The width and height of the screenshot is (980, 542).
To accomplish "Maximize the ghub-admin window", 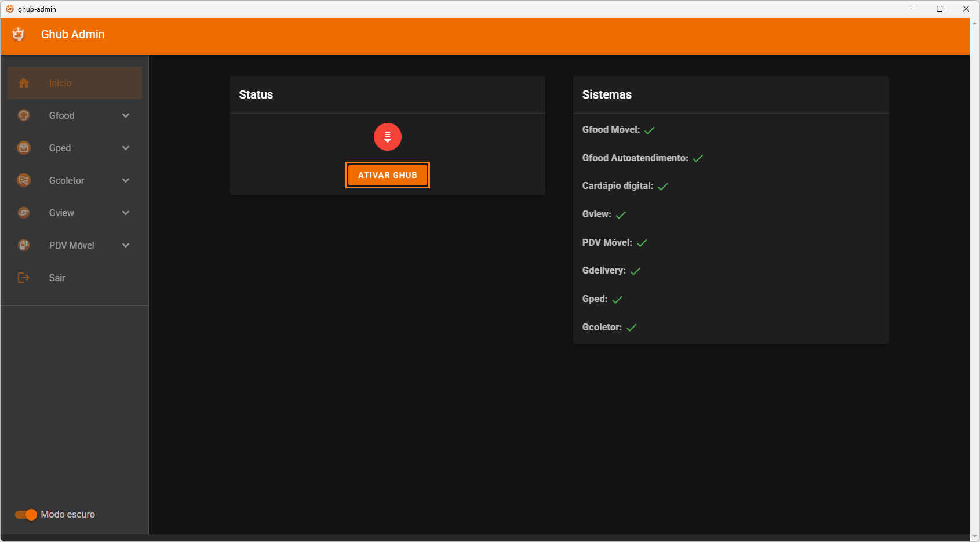I will (939, 9).
